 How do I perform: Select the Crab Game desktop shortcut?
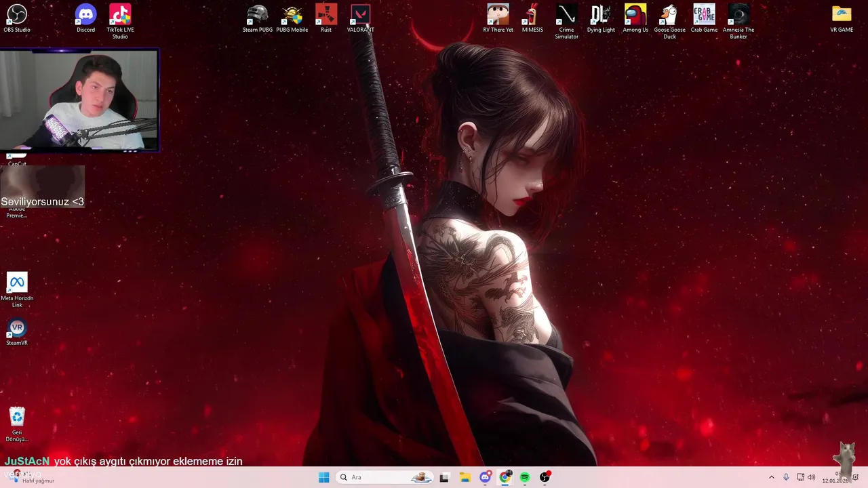pos(704,18)
